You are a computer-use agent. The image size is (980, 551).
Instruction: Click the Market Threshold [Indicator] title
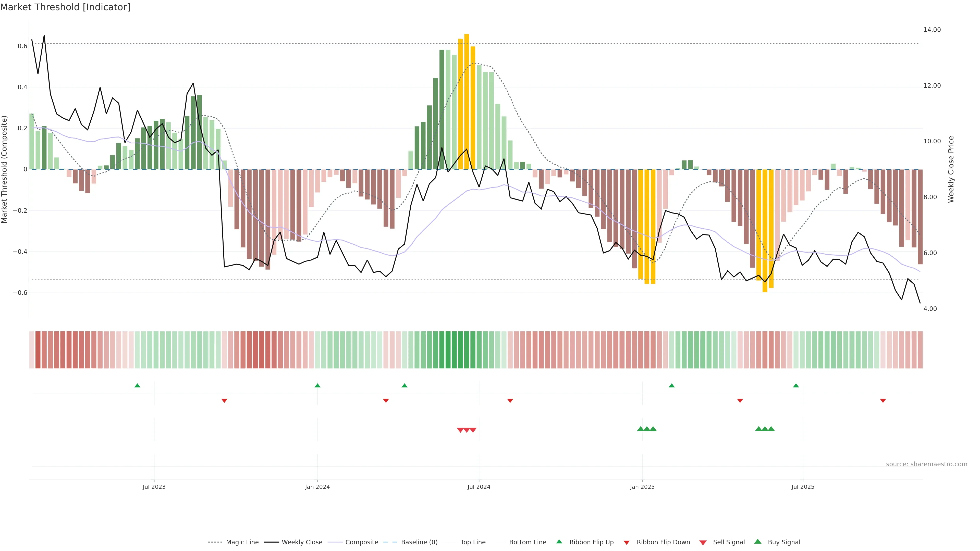click(65, 7)
